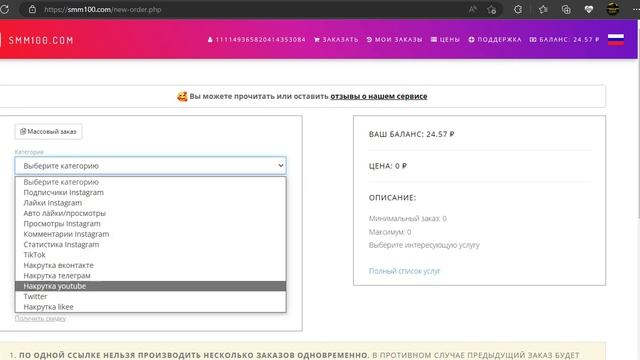Screen dimensions: 640x360
Task: Choose Накрутка телеграм option
Action: pos(151,276)
